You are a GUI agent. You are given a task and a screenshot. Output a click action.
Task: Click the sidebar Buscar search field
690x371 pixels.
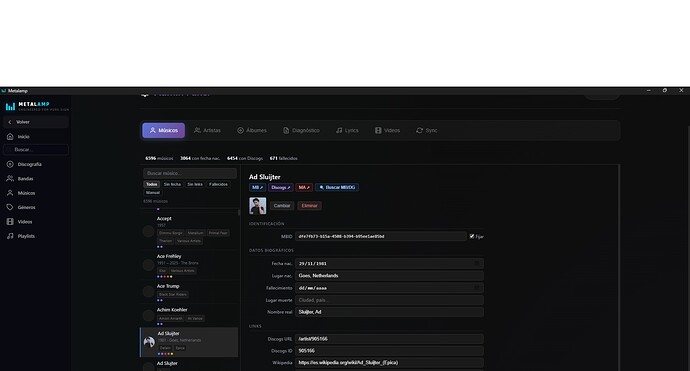coord(36,150)
